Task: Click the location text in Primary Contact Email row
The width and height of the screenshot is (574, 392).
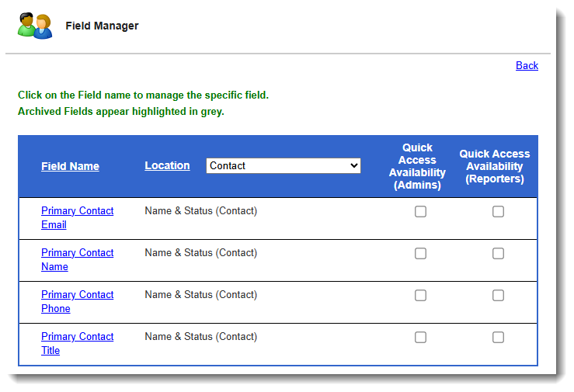Action: (x=201, y=210)
